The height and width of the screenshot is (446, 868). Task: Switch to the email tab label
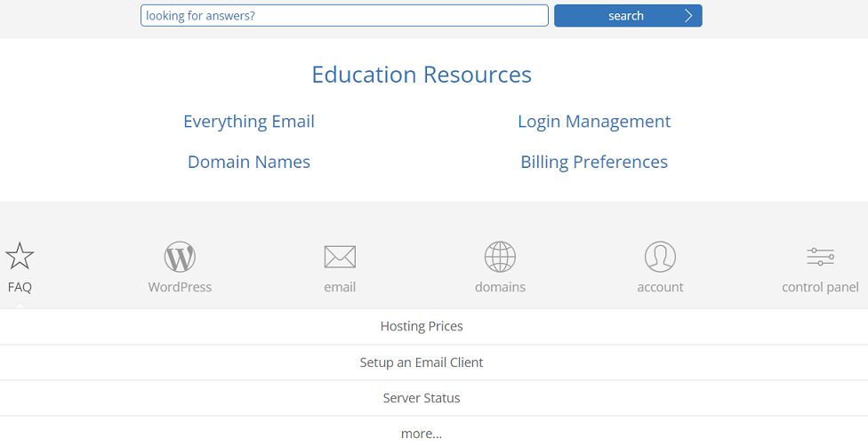[340, 287]
